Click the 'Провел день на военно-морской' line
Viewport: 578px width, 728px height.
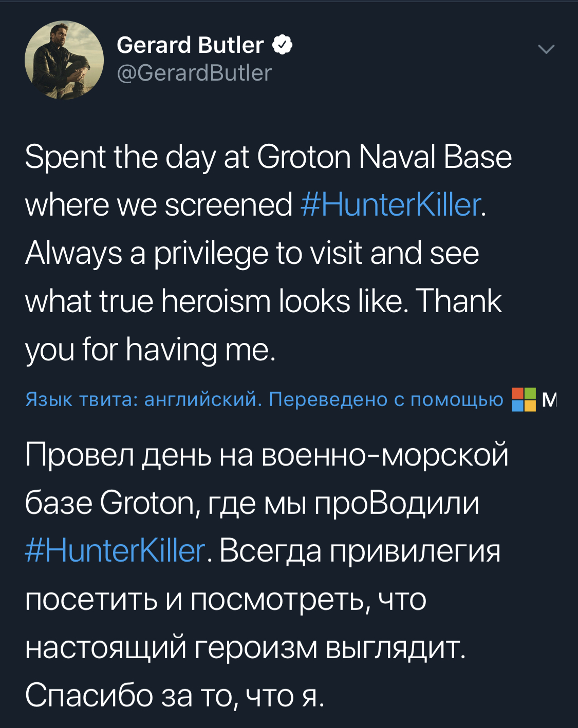coord(267,454)
